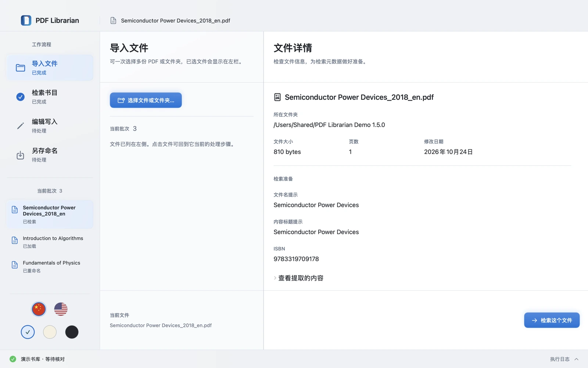Image resolution: width=588 pixels, height=368 pixels.
Task: Click the checkmark icon beside 检索书目
Action: point(21,97)
